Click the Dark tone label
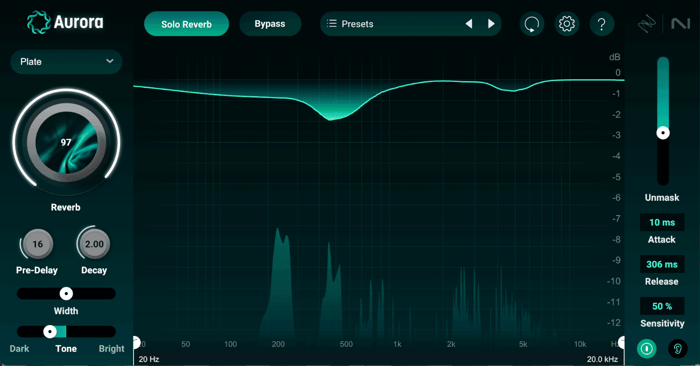 19,349
